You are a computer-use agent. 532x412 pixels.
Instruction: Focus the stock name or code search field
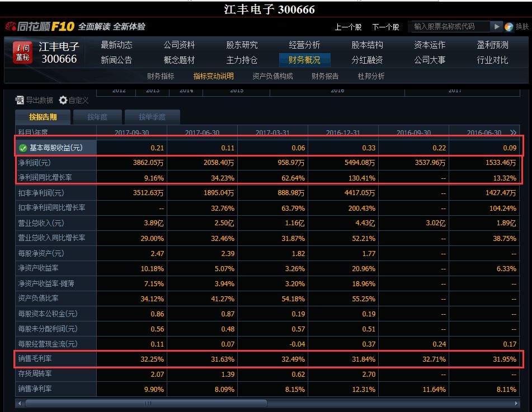(451, 26)
